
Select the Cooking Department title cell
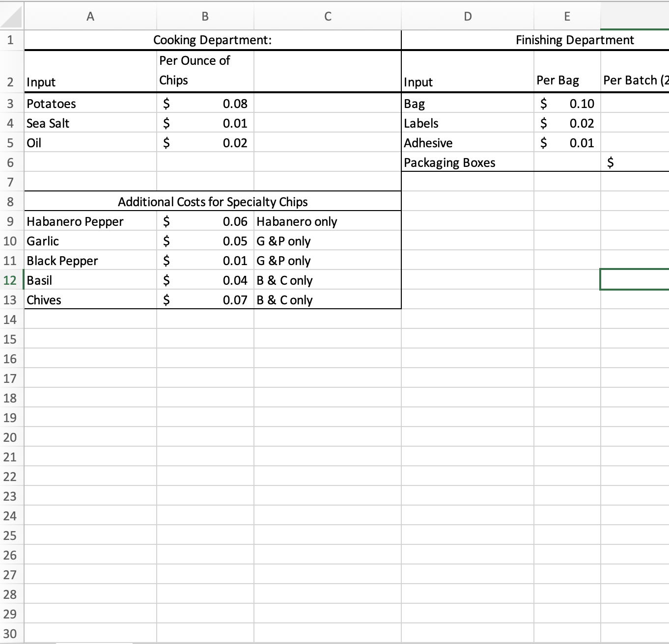[213, 40]
